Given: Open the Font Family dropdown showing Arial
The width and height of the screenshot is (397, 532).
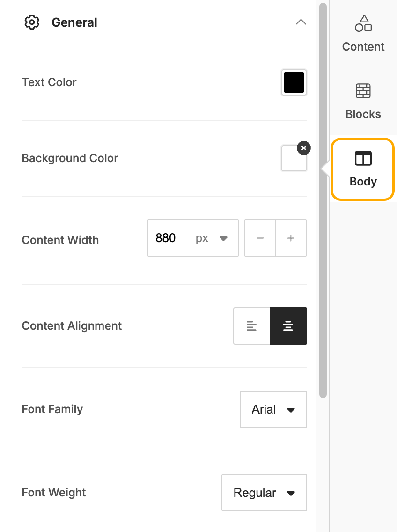Looking at the screenshot, I should tap(273, 409).
